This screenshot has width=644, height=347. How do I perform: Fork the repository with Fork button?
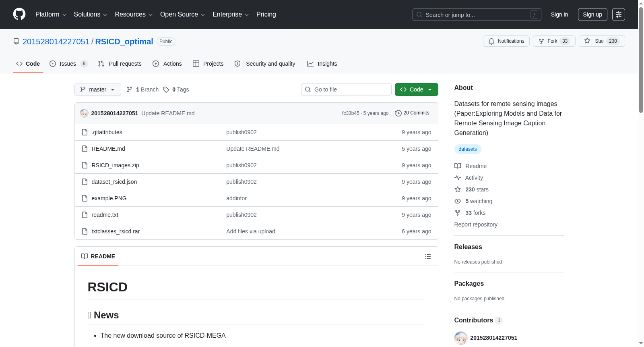point(554,41)
